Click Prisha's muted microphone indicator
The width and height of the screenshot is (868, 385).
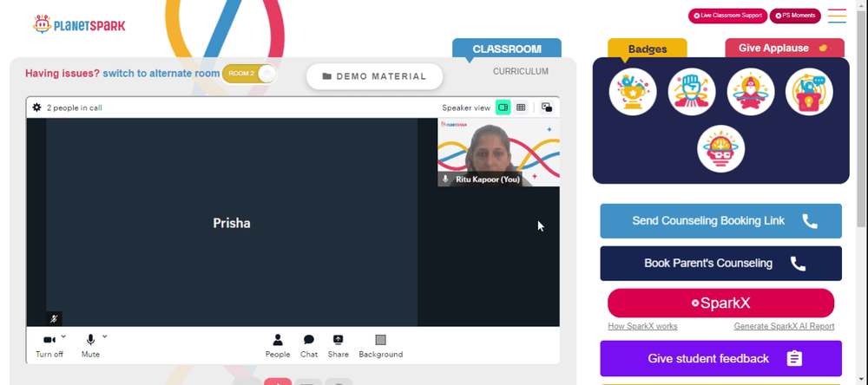(54, 318)
